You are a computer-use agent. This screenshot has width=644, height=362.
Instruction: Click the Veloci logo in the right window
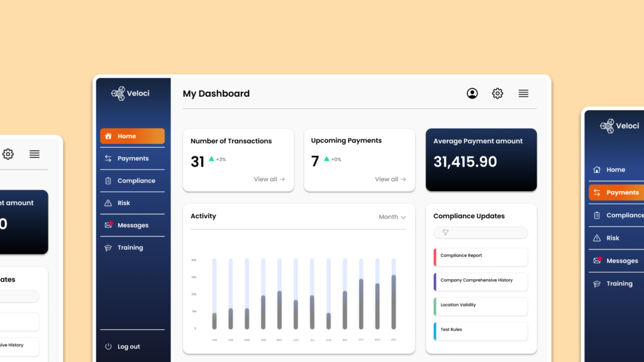pos(619,126)
